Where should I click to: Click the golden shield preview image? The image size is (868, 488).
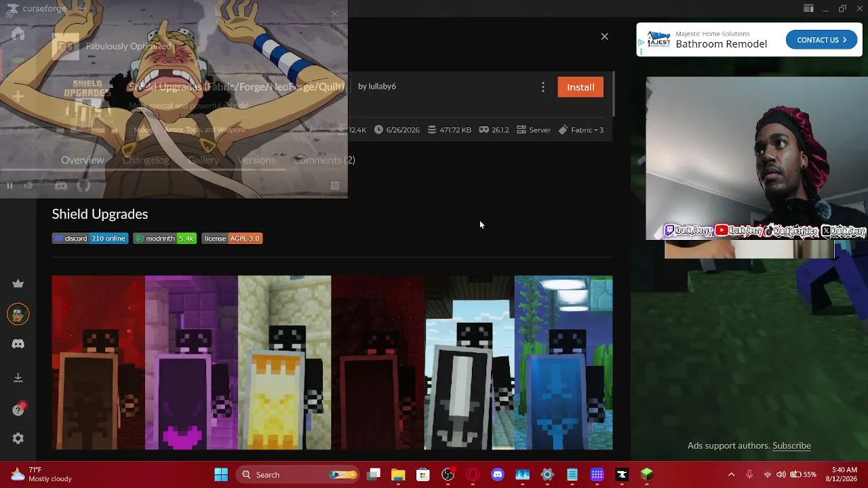tap(285, 363)
